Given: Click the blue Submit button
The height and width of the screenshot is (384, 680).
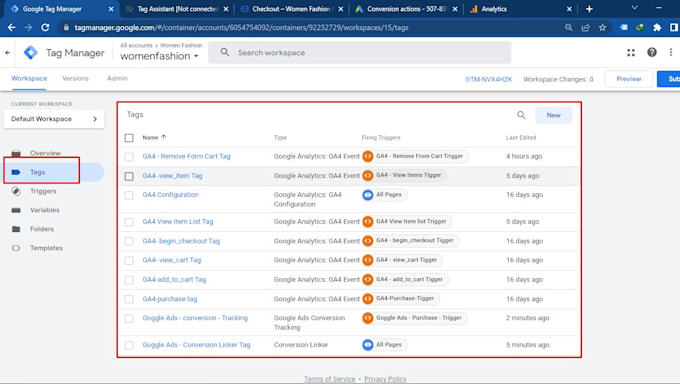Looking at the screenshot, I should coord(669,79).
